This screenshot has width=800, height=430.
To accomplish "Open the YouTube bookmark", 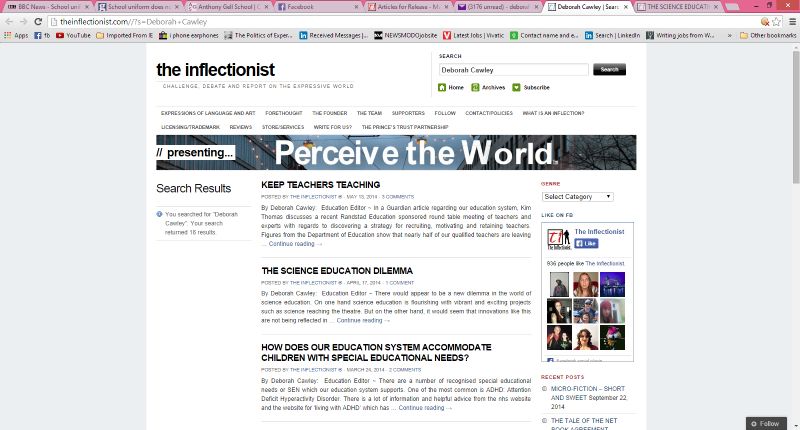I will pos(73,36).
